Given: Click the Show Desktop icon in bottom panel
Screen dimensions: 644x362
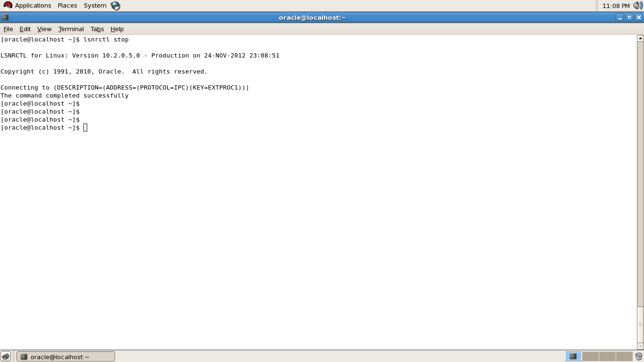Looking at the screenshot, I should click(6, 356).
